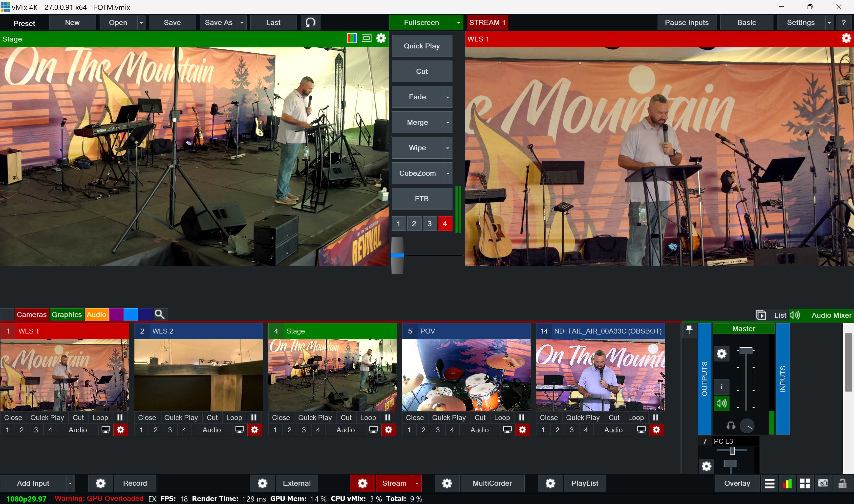Expand the Add Input arrow menu
Viewport: 854px width, 504px height.
pos(70,483)
